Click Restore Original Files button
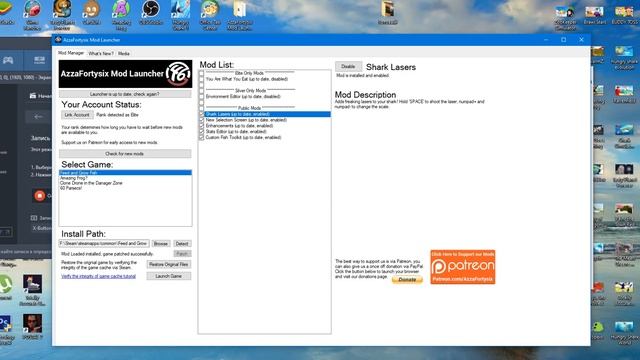The height and width of the screenshot is (360, 640). [169, 264]
